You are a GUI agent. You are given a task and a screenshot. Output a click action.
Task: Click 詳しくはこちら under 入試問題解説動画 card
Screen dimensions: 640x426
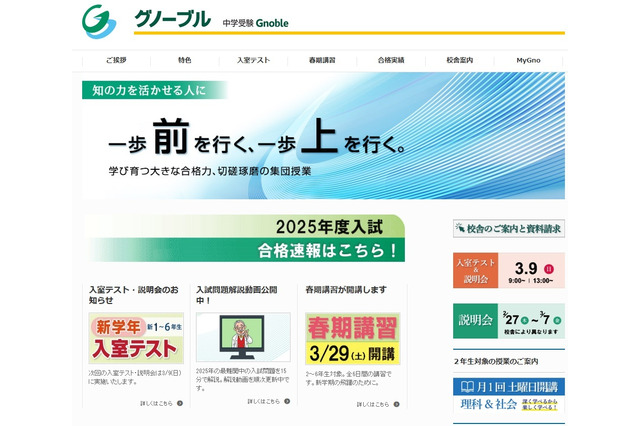(x=264, y=402)
